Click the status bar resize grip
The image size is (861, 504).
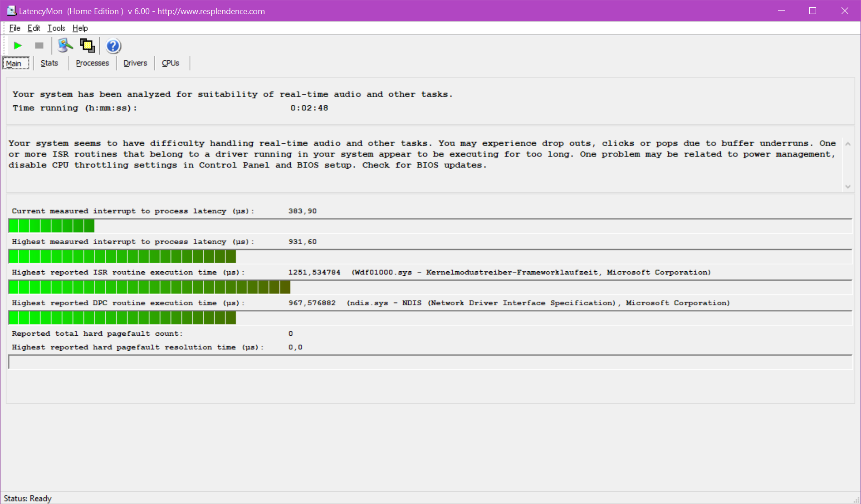(856, 499)
